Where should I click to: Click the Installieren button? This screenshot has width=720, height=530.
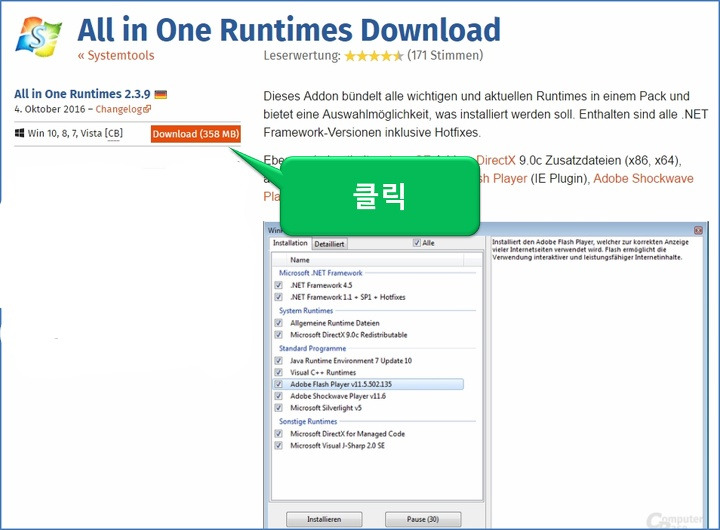coord(324,519)
